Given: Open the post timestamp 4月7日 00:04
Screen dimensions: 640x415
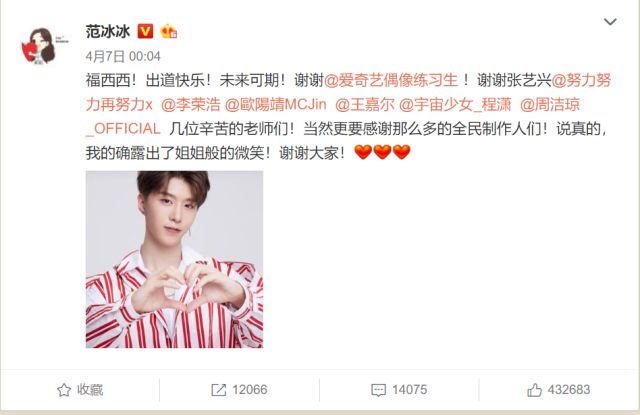Looking at the screenshot, I should (123, 56).
